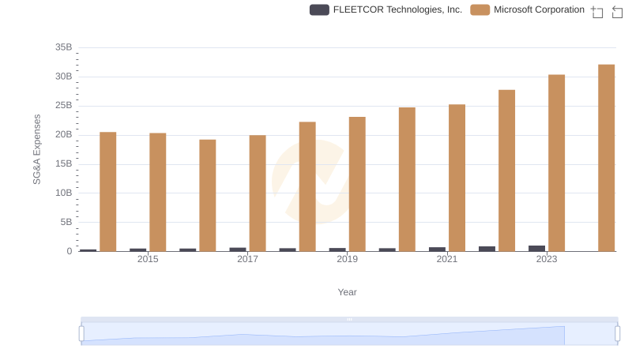
Task: Click the FLEETCOR Technologies, Inc. legend label
Action: pyautogui.click(x=397, y=9)
